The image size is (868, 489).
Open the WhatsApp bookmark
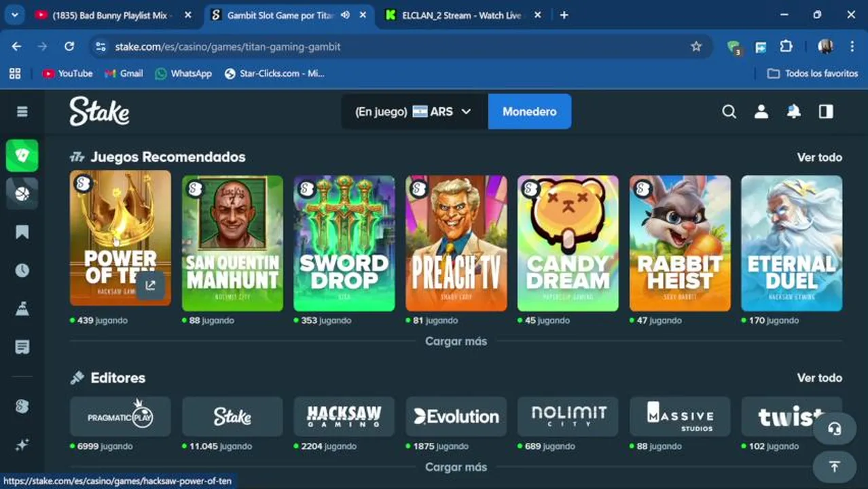point(183,73)
